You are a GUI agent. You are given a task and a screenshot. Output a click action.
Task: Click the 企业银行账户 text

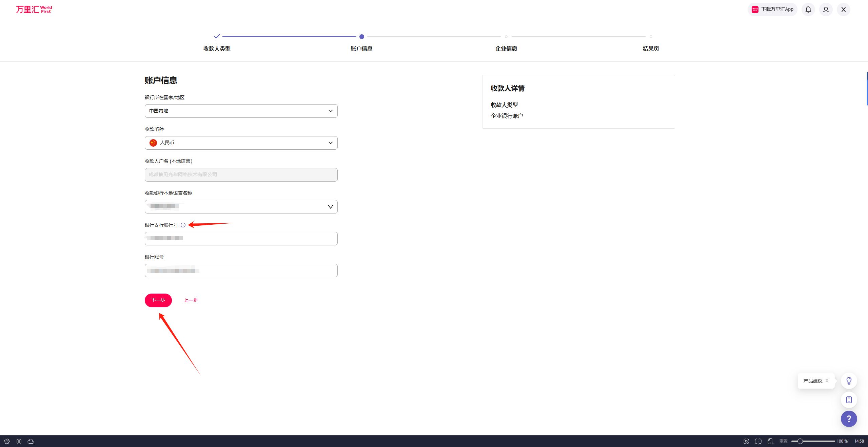coord(507,116)
